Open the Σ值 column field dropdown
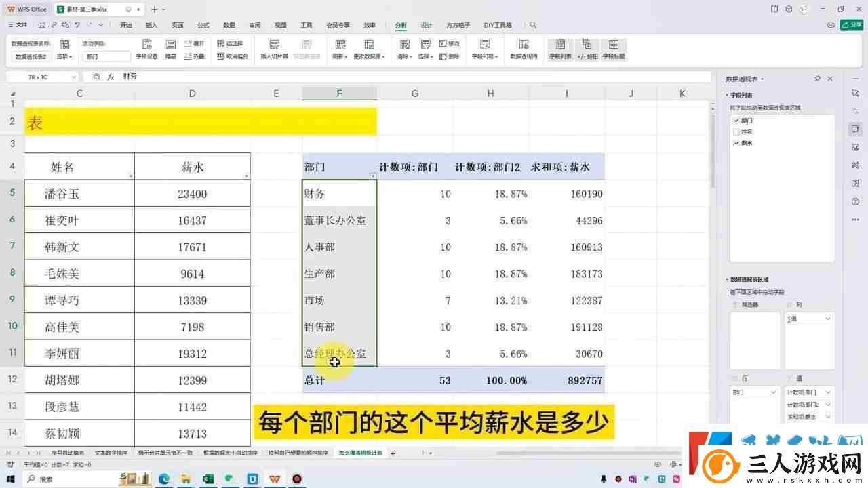Screen dimensions: 868x488 tap(827, 319)
